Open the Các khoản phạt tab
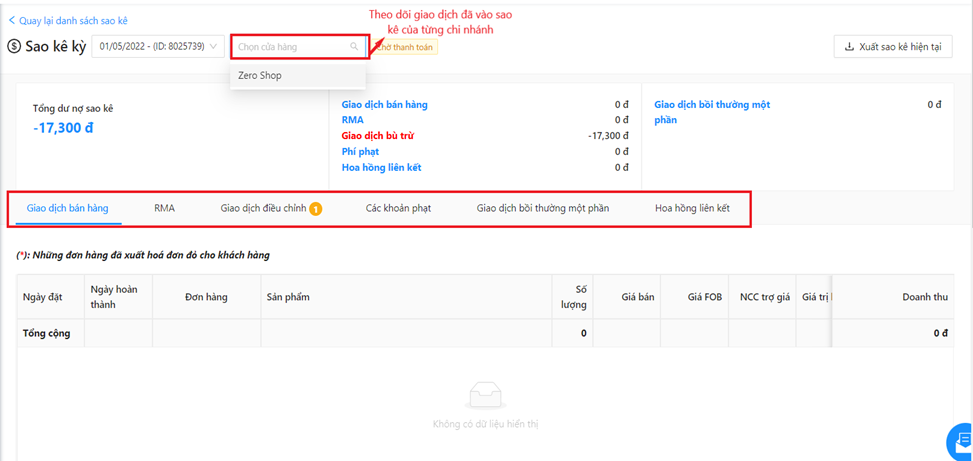 pos(398,208)
